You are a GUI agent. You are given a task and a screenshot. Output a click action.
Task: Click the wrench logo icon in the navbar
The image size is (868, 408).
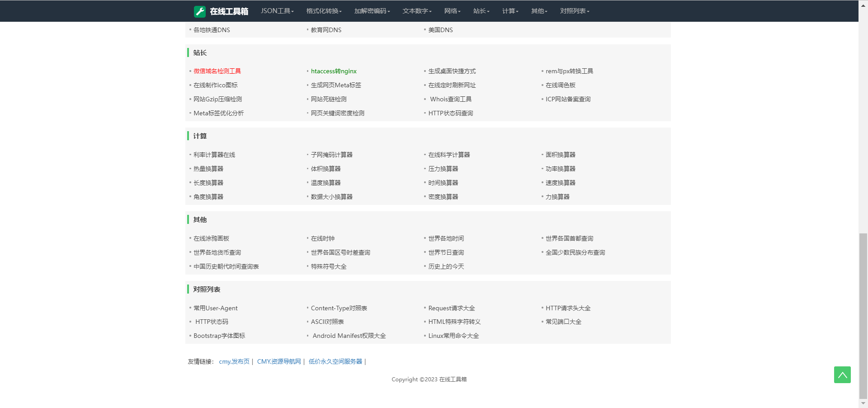199,11
